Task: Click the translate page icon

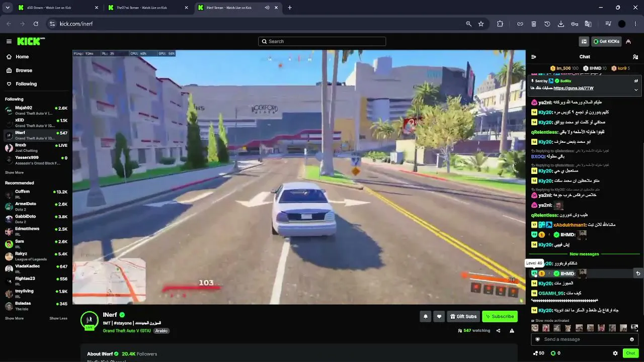Action: (588, 24)
